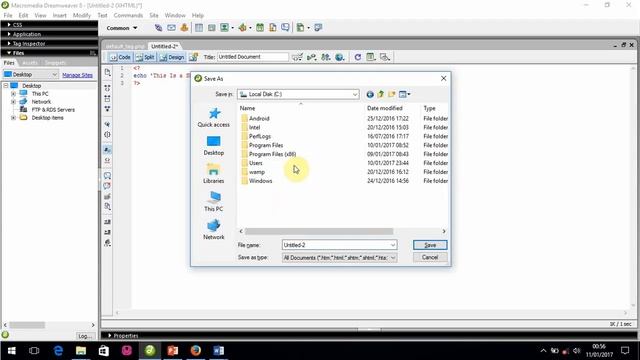Click the Manage Sites link
This screenshot has height=360, width=640.
pos(77,75)
